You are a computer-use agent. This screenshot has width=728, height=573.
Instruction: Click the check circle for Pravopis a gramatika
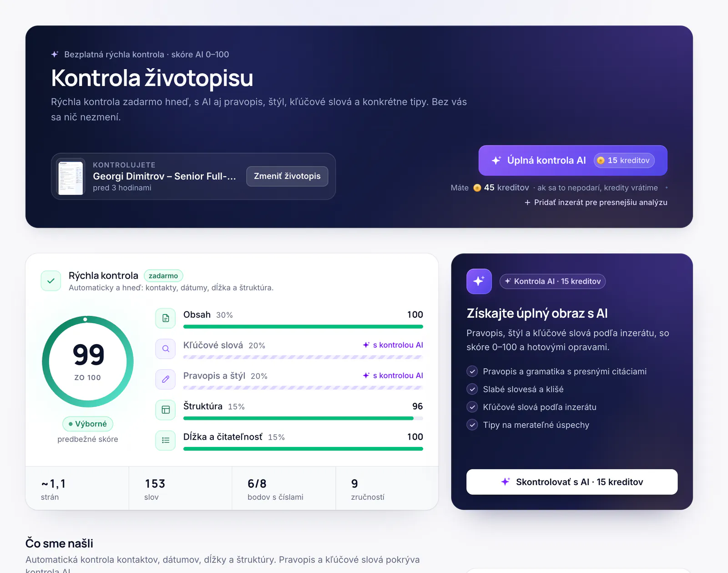(472, 371)
